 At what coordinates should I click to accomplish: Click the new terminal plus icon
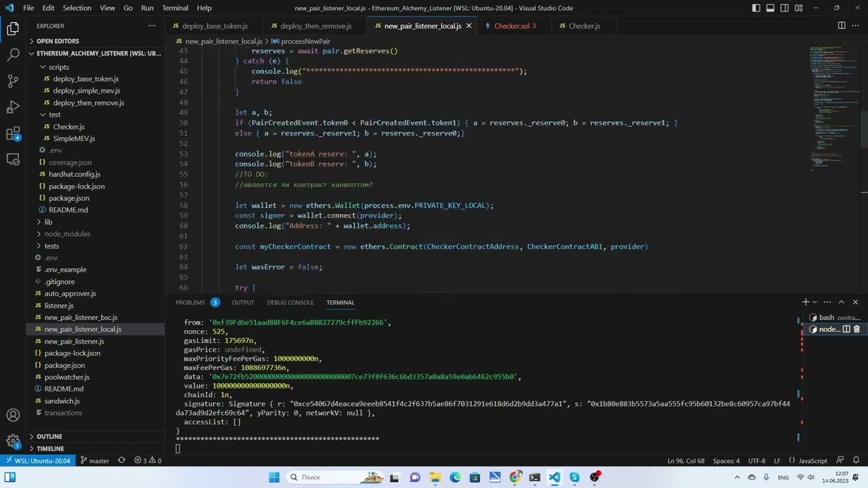coord(806,302)
